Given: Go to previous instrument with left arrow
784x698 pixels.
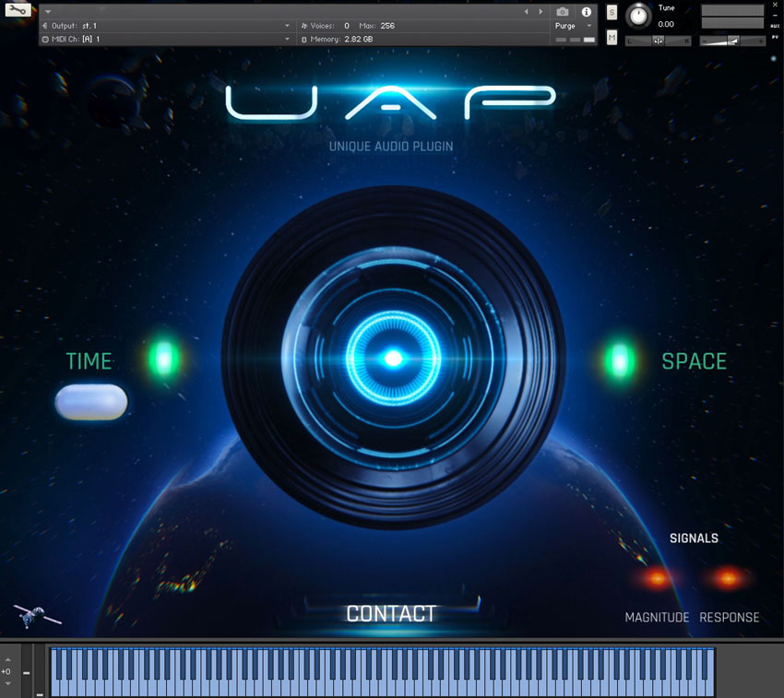Looking at the screenshot, I should click(x=526, y=11).
